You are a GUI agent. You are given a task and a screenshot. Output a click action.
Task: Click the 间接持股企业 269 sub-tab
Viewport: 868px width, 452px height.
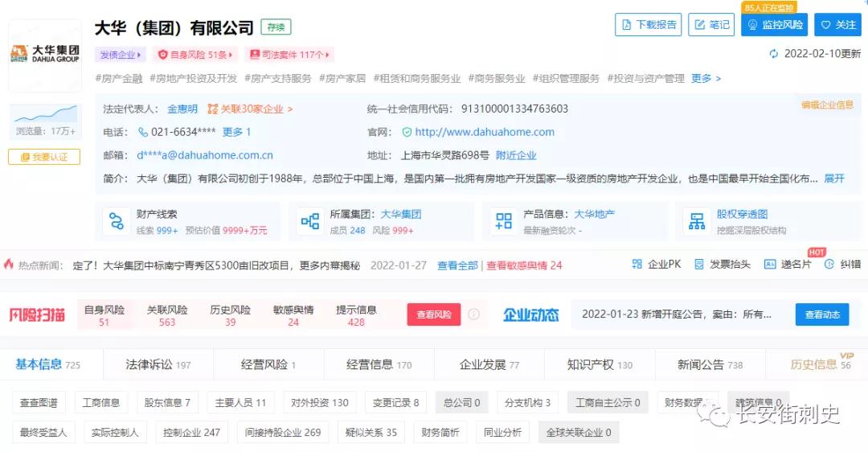pyautogui.click(x=283, y=432)
